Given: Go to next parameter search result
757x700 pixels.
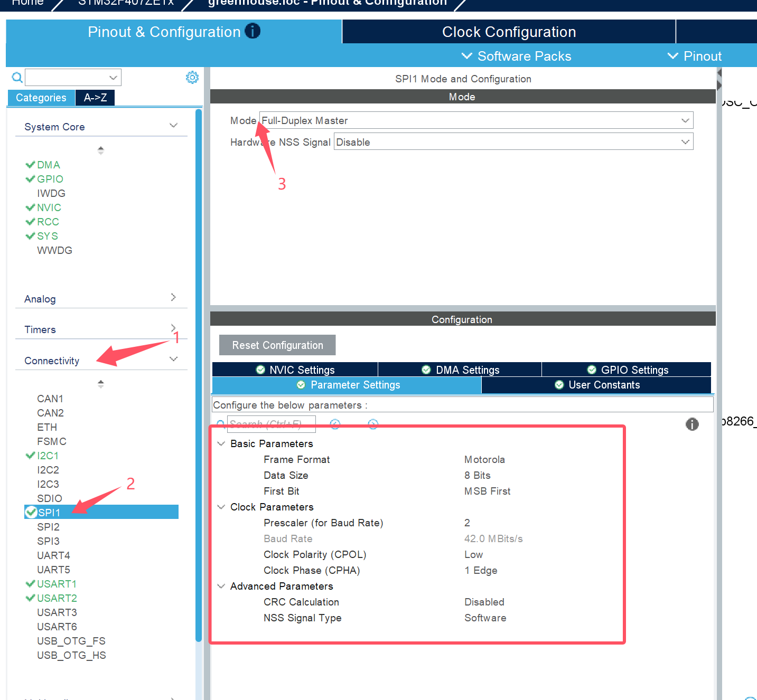Looking at the screenshot, I should coord(373,424).
